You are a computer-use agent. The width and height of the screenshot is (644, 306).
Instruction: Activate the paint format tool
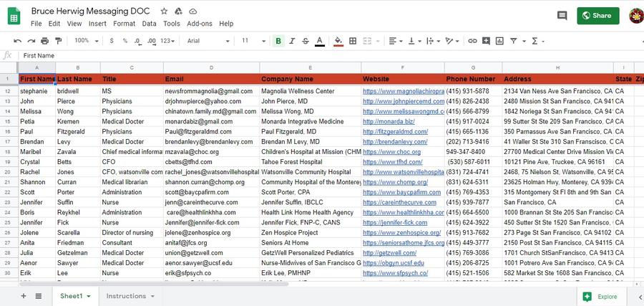coord(59,41)
